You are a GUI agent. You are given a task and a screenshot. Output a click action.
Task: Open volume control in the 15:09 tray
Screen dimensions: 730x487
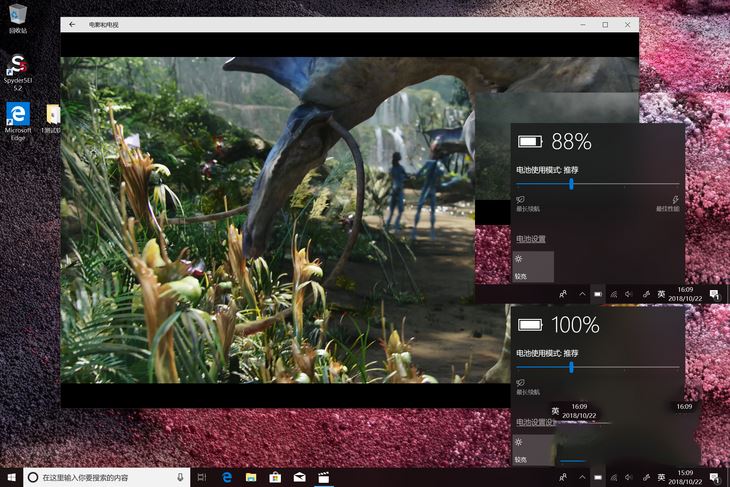coord(629,477)
